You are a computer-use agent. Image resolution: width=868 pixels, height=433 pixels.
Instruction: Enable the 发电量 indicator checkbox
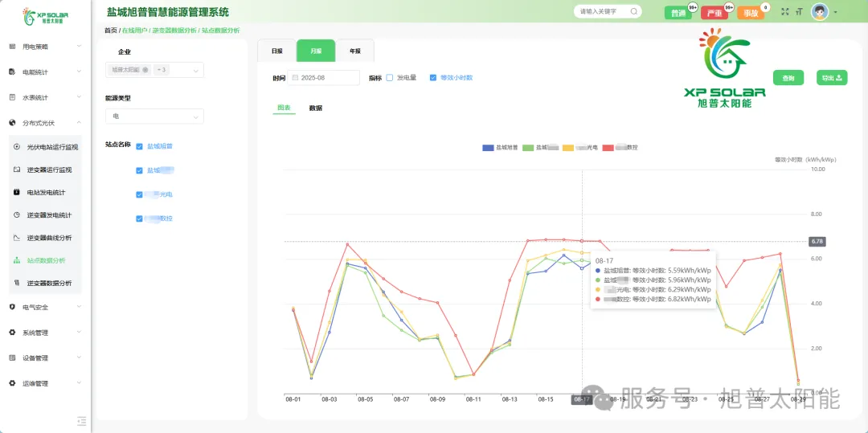tap(390, 78)
